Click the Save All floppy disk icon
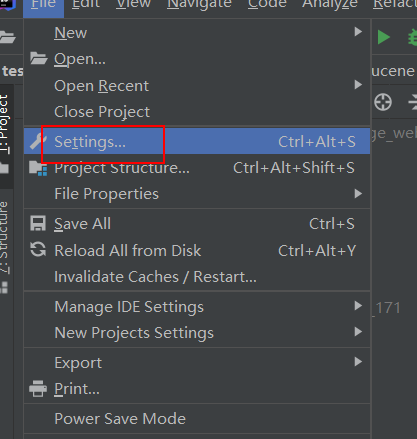 click(38, 223)
